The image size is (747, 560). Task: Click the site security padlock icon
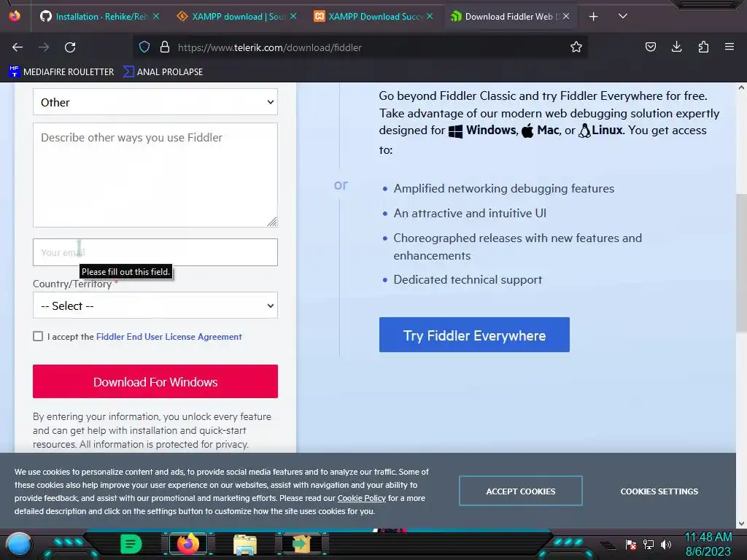[165, 47]
